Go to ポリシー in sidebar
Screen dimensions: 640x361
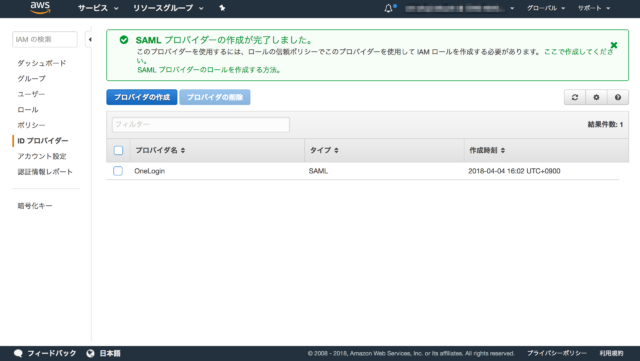(31, 125)
